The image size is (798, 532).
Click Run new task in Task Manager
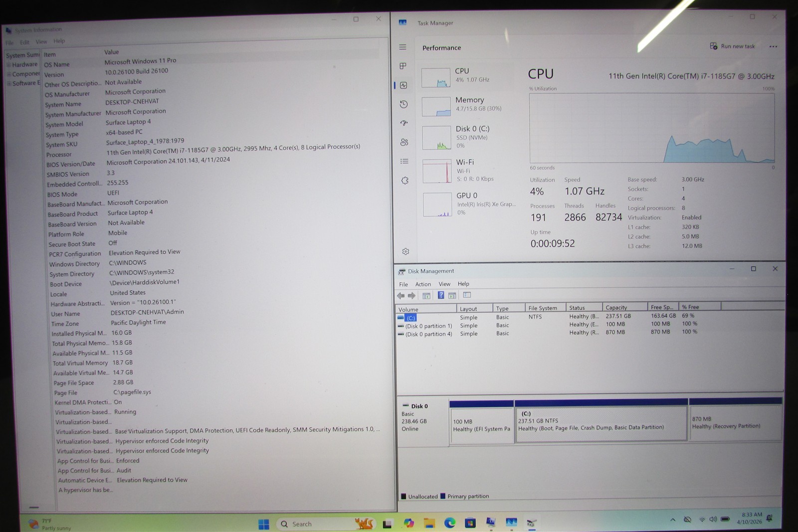(x=732, y=46)
